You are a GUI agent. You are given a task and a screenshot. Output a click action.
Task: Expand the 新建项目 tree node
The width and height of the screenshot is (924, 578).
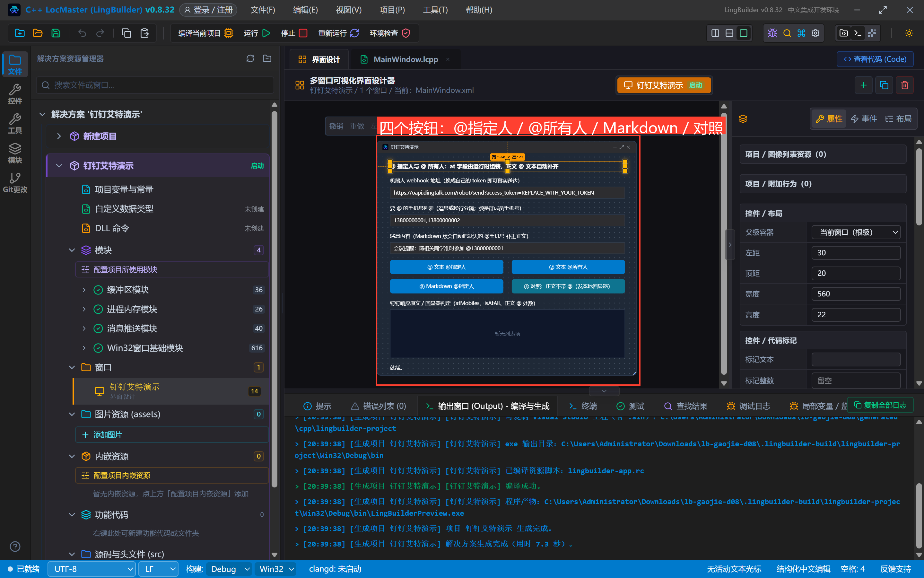(58, 136)
